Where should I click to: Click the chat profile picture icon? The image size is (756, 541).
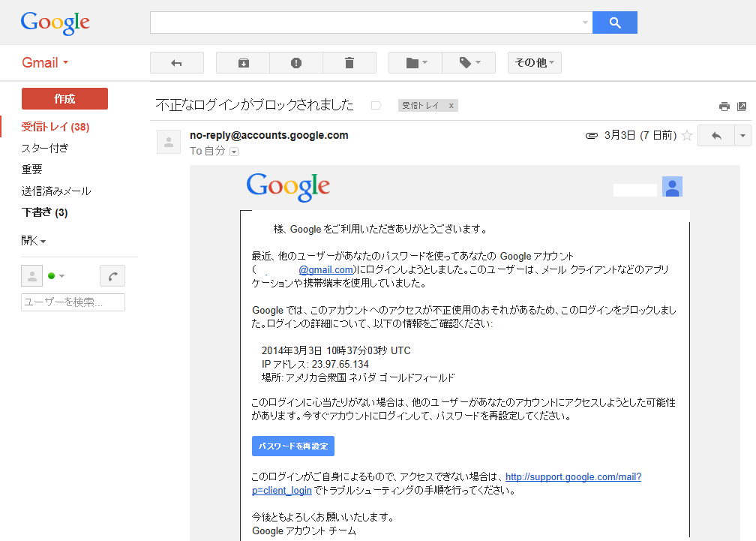coord(31,276)
